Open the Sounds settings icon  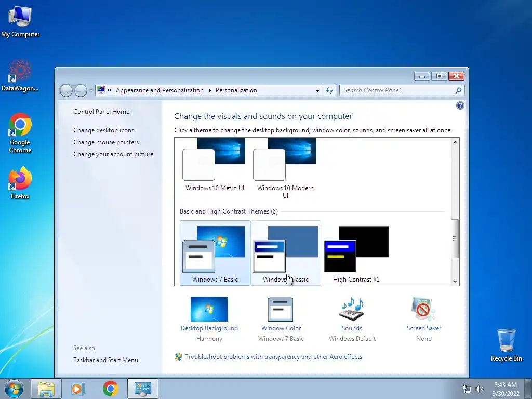(352, 309)
